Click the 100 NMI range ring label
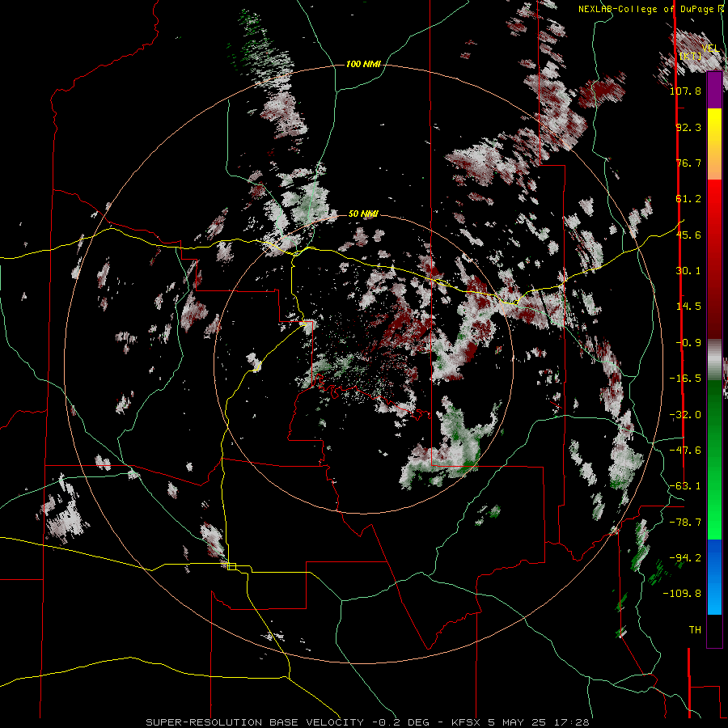This screenshot has height=728, width=728. tap(363, 64)
